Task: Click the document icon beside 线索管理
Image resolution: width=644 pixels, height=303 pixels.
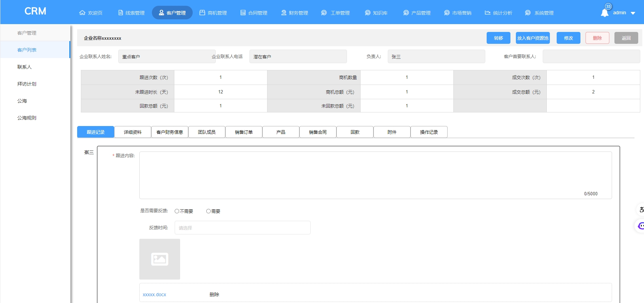Action: (x=121, y=13)
